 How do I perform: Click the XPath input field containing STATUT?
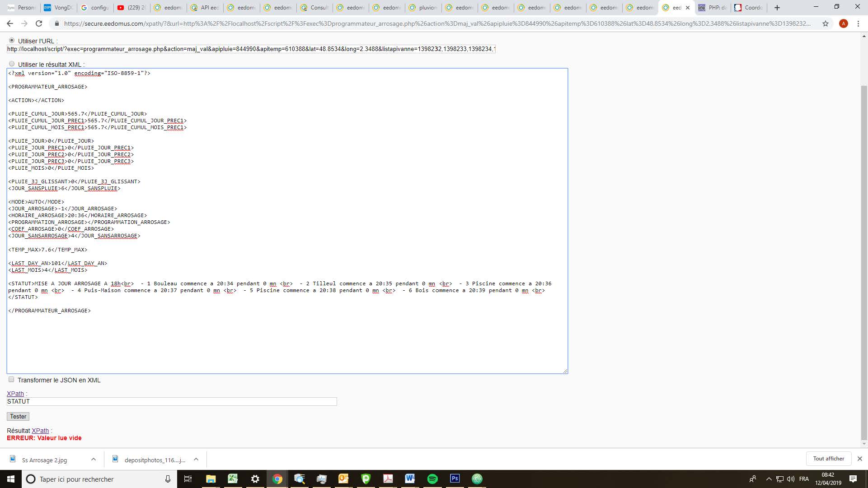point(172,401)
